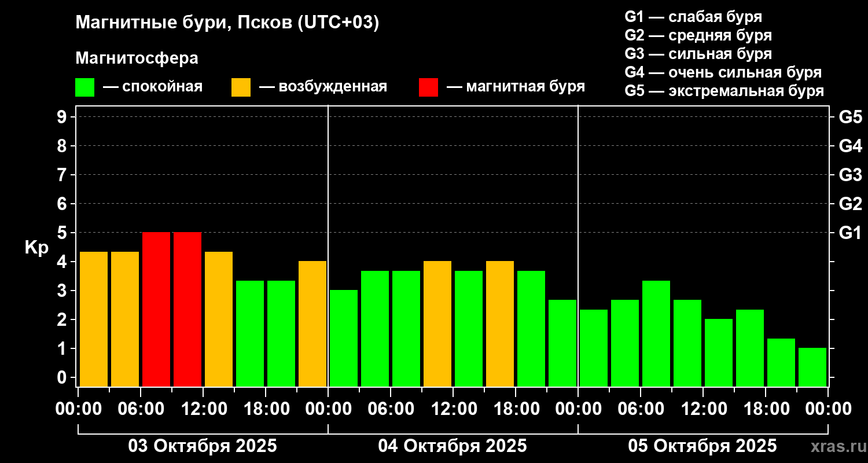
Task: Click the last green bar, 21:00–00:00 on 05 October
Action: click(812, 368)
